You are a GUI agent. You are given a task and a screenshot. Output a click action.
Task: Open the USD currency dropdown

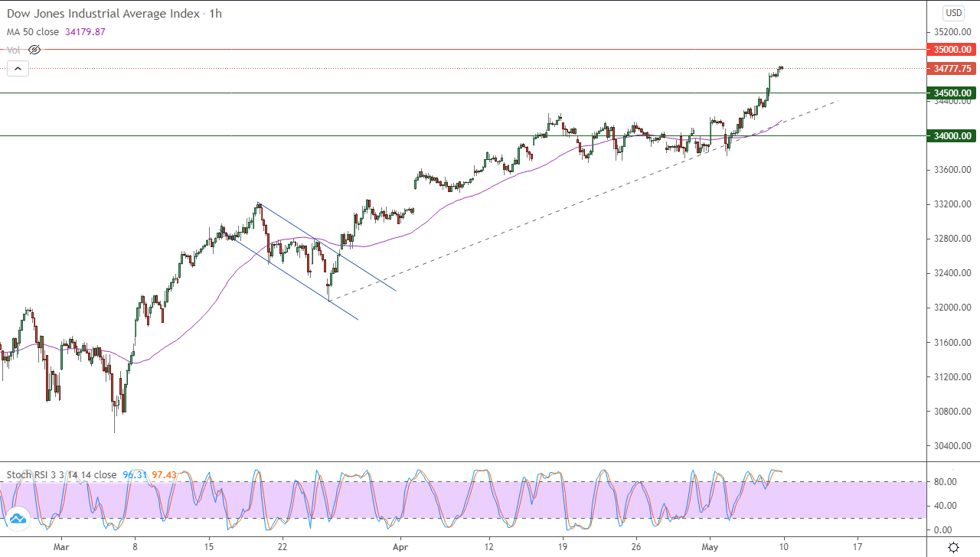pos(954,12)
